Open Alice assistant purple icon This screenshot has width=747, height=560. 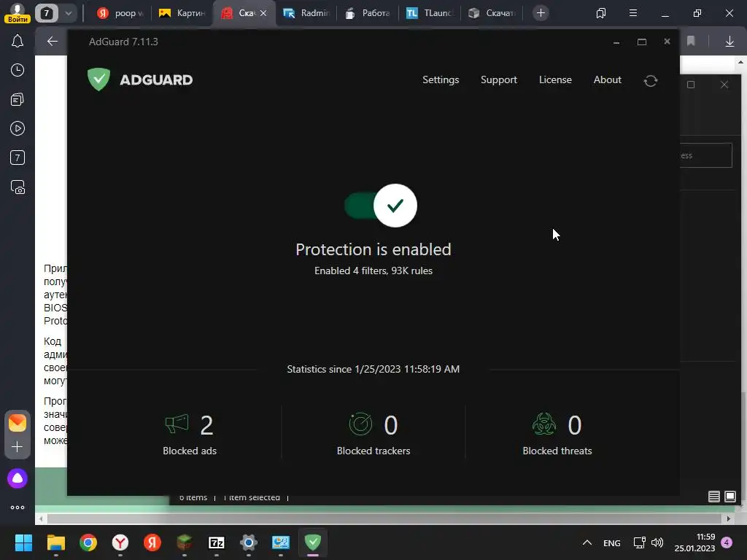(18, 478)
